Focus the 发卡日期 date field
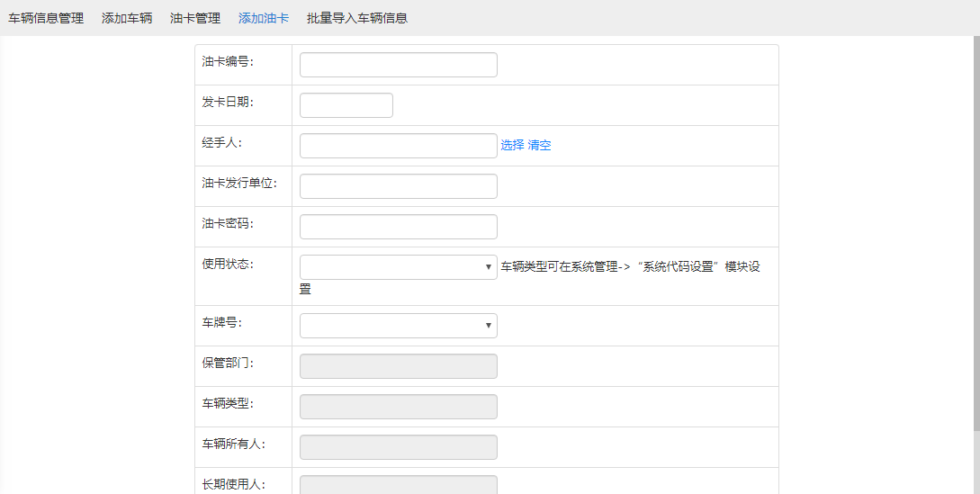Viewport: 980px width, 494px height. pos(346,105)
